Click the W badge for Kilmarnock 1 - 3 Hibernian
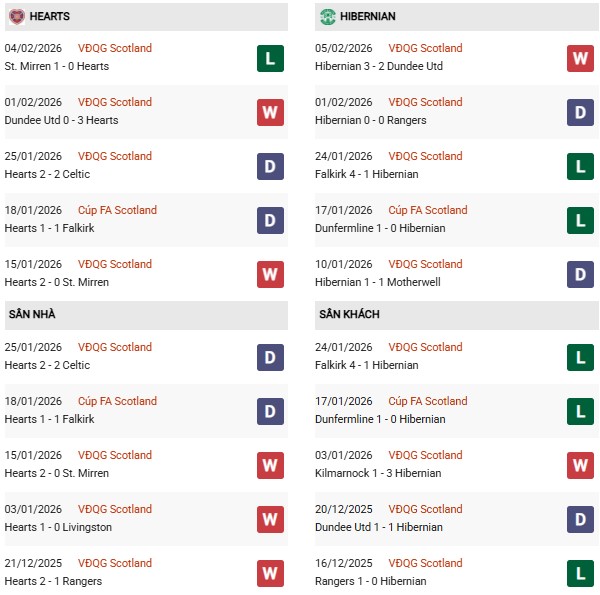Screen dimensions: 600x595 [x=581, y=465]
